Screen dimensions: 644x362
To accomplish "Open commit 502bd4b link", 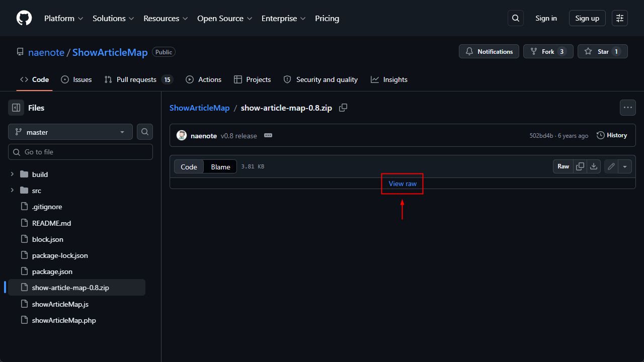I will (x=541, y=136).
